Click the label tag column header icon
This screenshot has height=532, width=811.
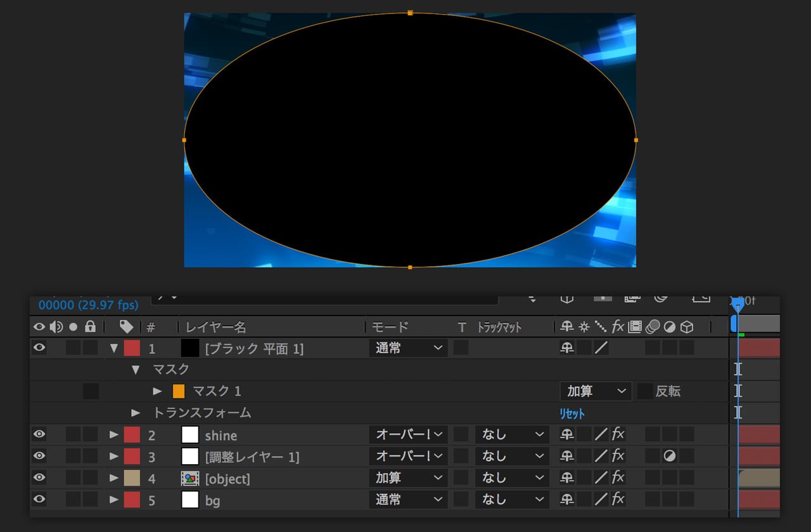(126, 327)
